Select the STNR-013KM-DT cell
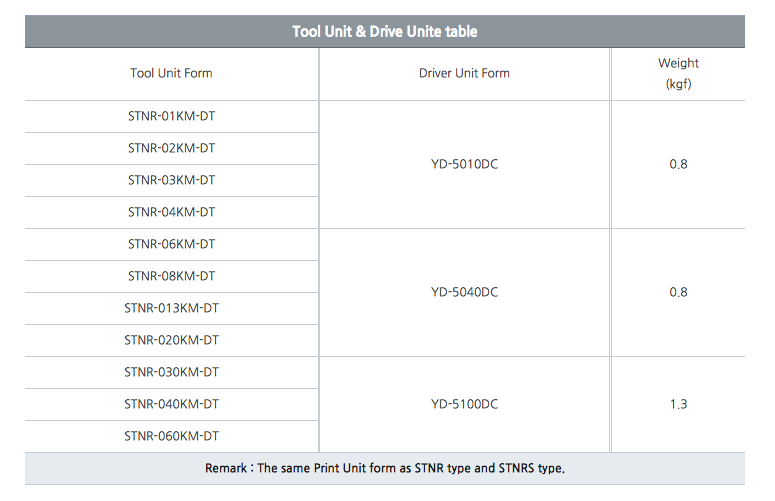Image resolution: width=775 pixels, height=501 pixels. click(x=171, y=308)
